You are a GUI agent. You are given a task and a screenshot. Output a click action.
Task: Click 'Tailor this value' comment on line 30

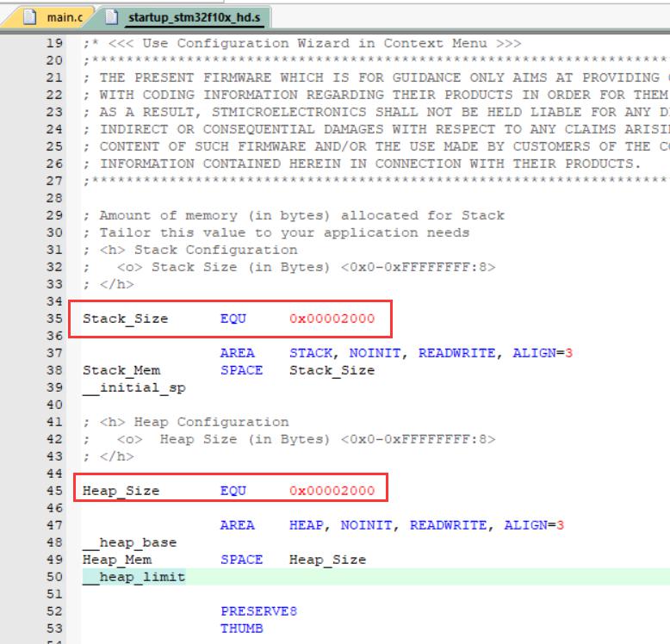(x=276, y=232)
